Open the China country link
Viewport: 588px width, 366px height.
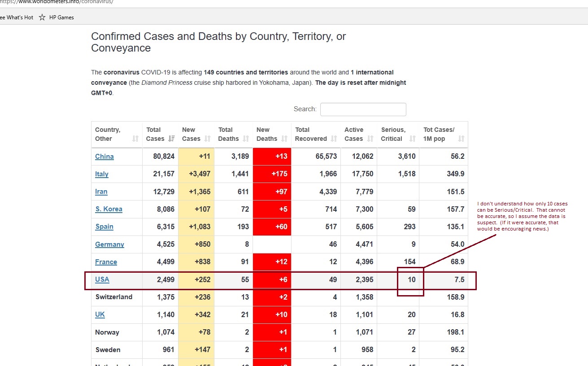click(104, 157)
